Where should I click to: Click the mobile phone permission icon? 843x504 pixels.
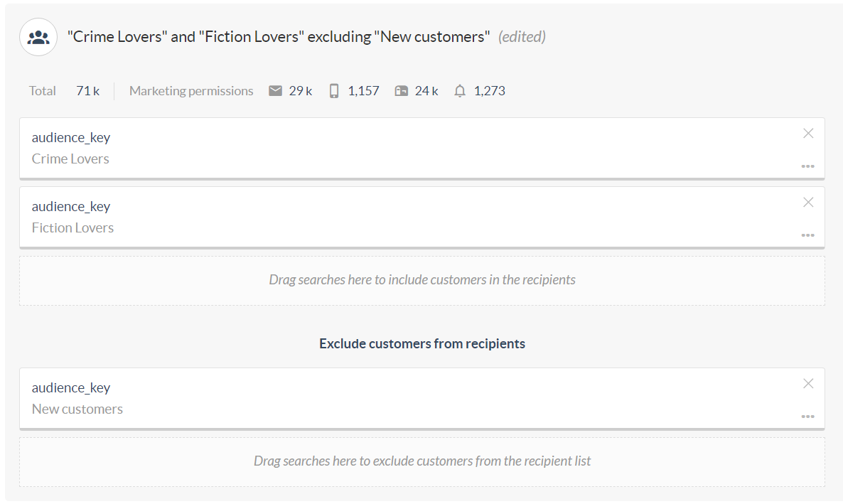pos(334,91)
